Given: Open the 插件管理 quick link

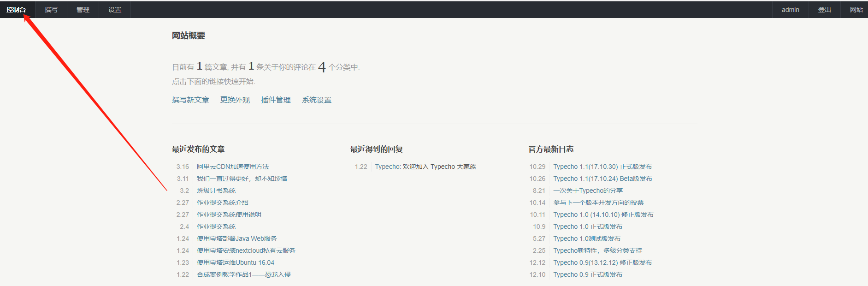Looking at the screenshot, I should click(x=276, y=100).
